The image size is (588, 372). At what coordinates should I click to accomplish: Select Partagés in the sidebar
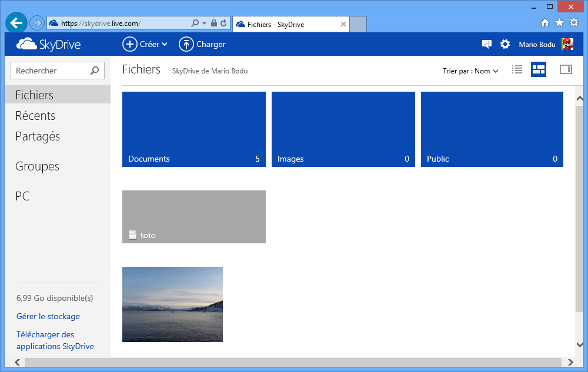(38, 136)
